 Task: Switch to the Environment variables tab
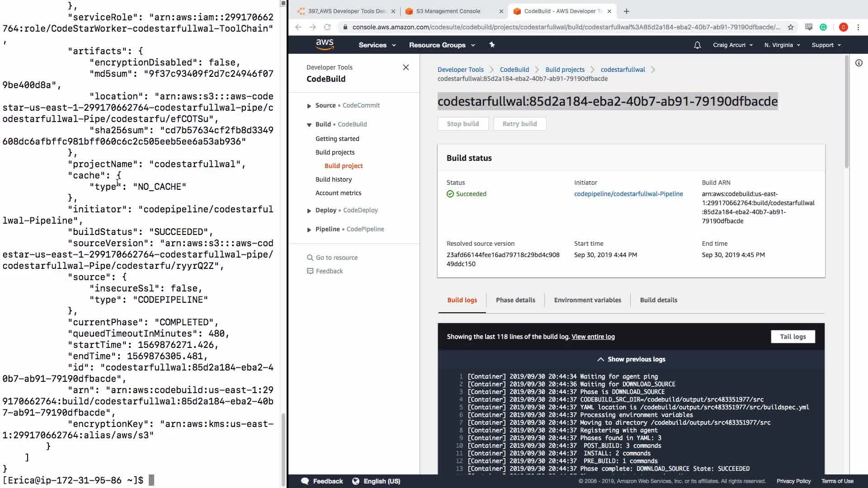pyautogui.click(x=587, y=300)
